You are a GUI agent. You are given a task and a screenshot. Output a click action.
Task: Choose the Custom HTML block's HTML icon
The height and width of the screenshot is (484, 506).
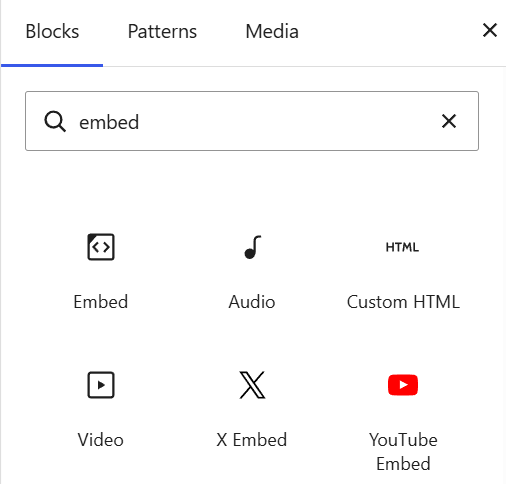tap(402, 247)
